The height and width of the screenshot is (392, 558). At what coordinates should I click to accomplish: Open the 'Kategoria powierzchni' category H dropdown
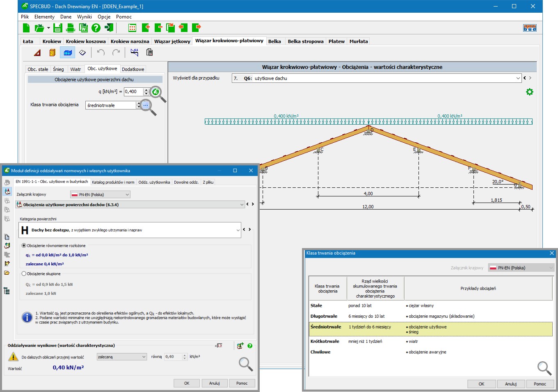[238, 230]
